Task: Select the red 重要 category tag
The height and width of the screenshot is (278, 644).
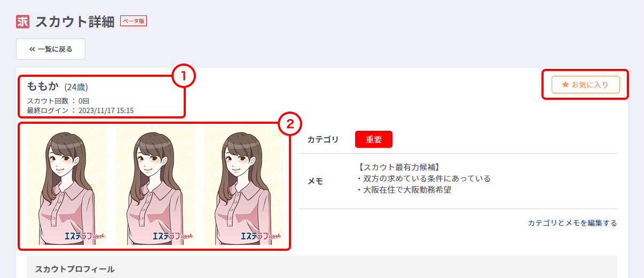Action: tap(374, 139)
